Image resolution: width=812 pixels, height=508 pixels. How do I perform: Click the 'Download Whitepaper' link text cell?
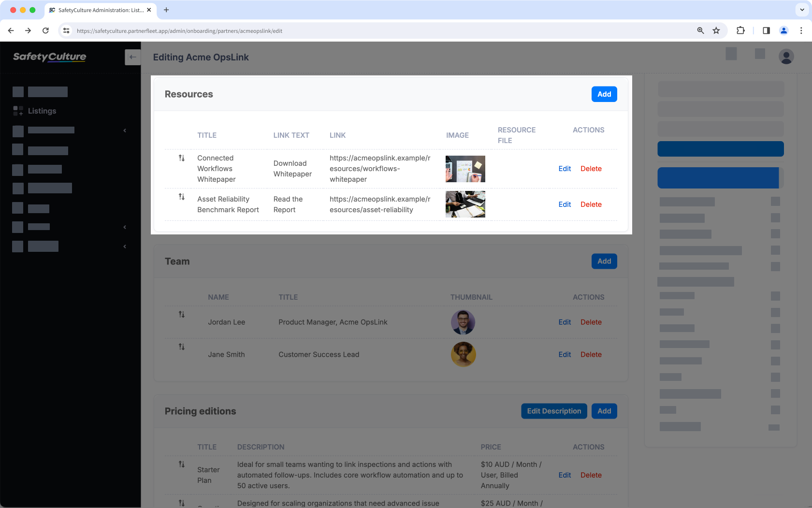point(292,169)
